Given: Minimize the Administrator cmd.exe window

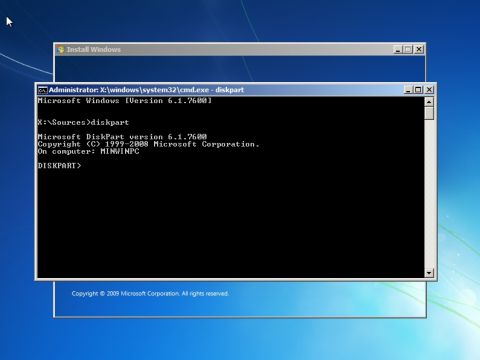Looking at the screenshot, I should click(408, 90).
